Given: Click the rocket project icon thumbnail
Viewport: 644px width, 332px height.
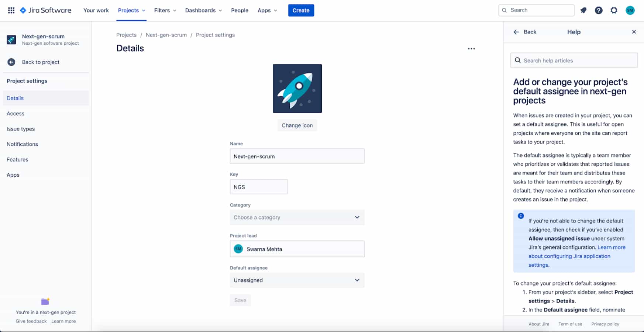Looking at the screenshot, I should 297,89.
